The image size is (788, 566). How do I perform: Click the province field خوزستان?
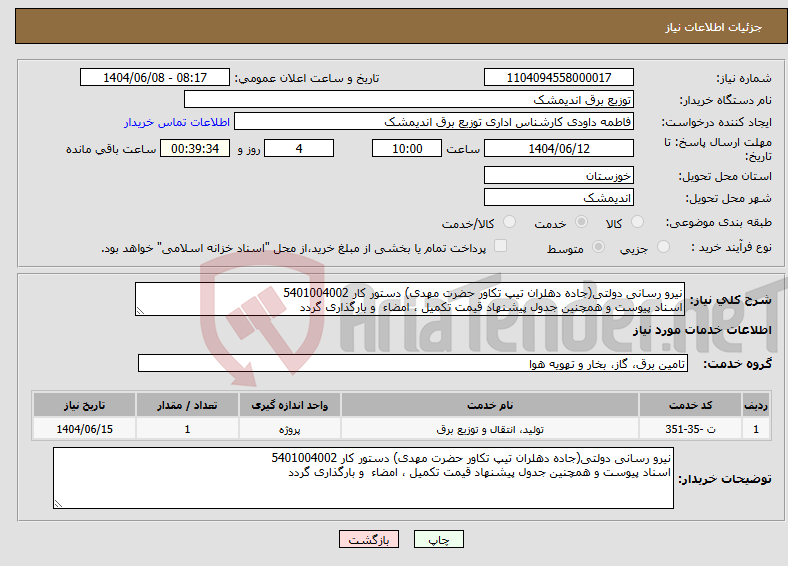[558, 175]
